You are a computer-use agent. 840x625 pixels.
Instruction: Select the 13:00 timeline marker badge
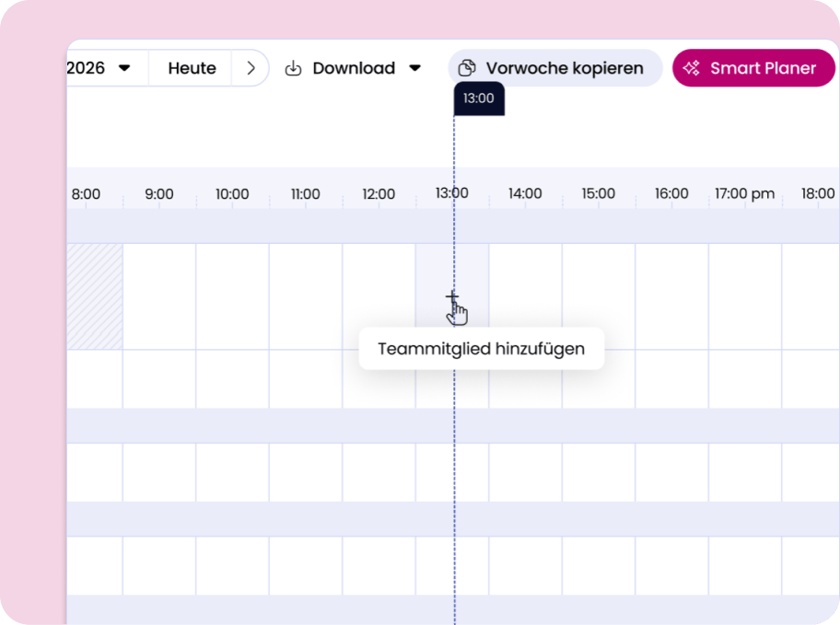478,98
